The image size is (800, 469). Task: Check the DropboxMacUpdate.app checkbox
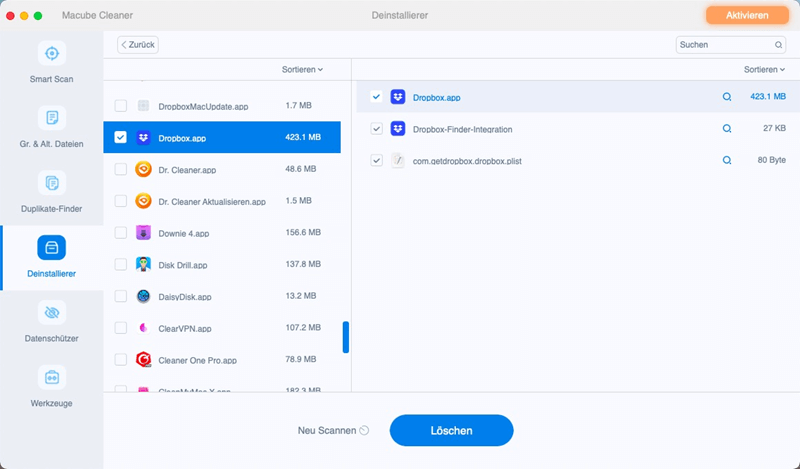120,106
